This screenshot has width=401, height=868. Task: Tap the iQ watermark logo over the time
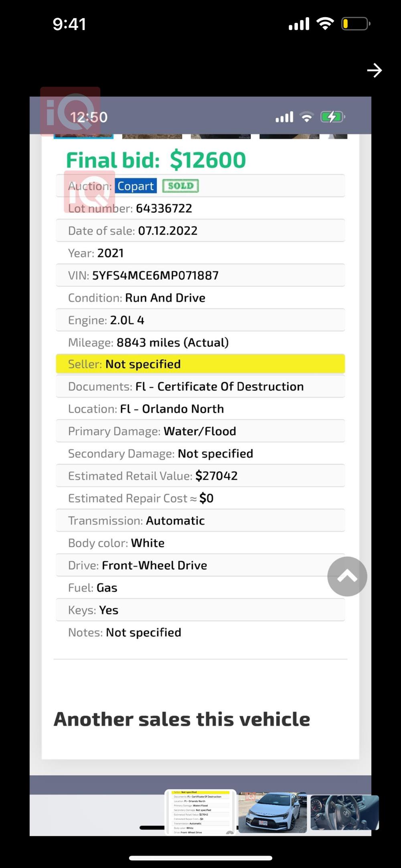(70, 111)
